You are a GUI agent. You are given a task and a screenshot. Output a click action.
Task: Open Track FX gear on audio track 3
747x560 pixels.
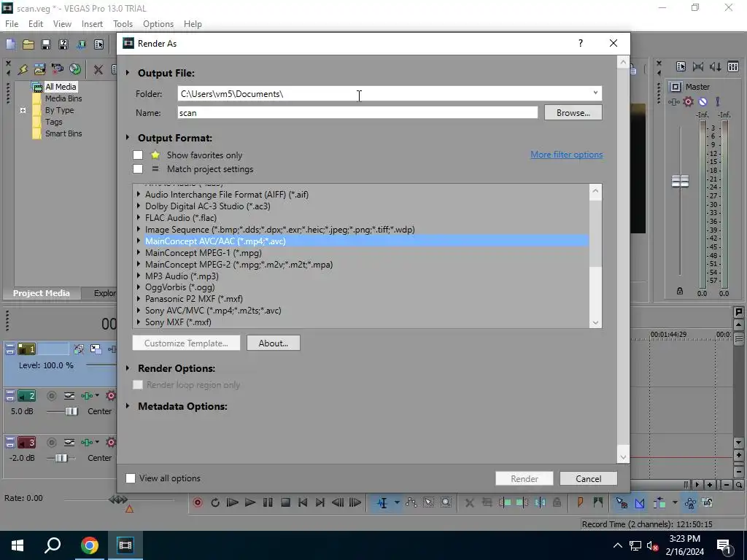click(x=111, y=443)
